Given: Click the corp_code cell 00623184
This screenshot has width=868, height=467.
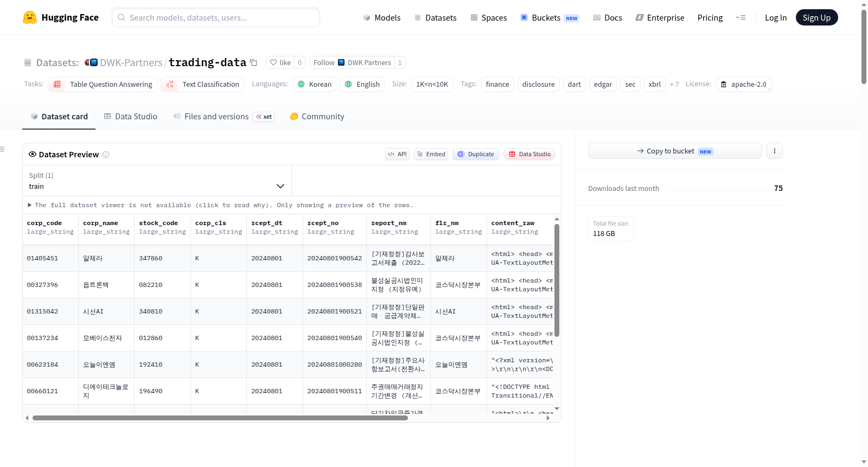Looking at the screenshot, I should click(x=50, y=364).
